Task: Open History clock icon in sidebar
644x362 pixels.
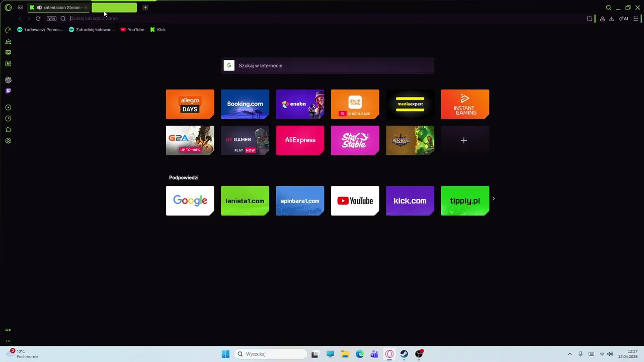Action: coord(8,119)
